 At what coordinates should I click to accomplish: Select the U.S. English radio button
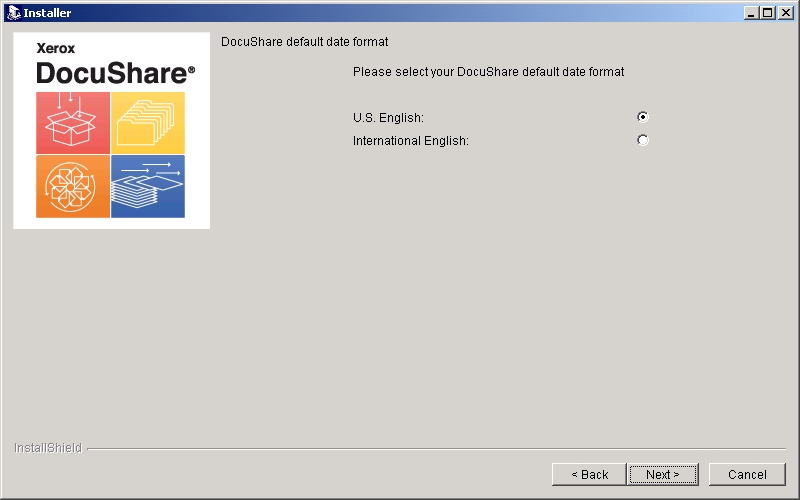643,117
